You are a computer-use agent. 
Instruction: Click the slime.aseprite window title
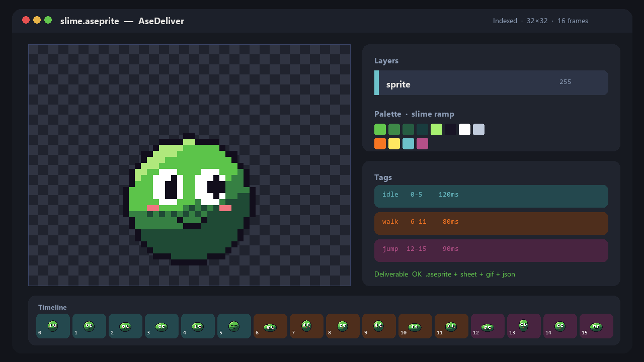pyautogui.click(x=122, y=21)
